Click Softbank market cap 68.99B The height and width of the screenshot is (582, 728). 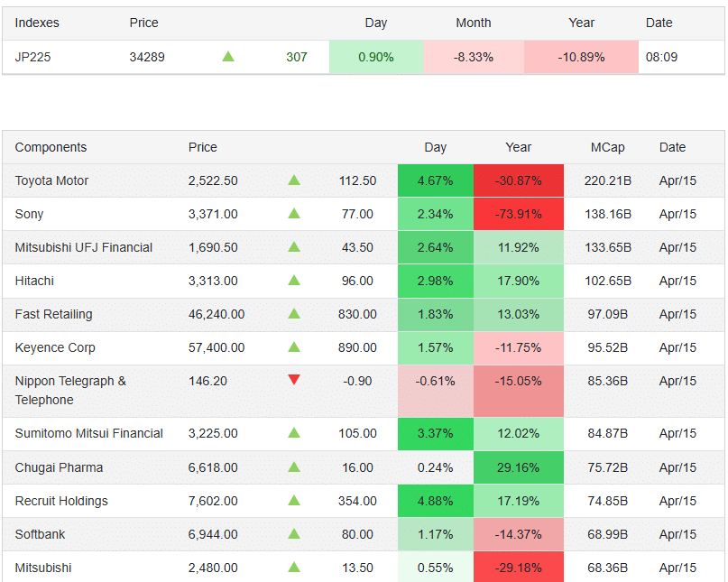(608, 534)
